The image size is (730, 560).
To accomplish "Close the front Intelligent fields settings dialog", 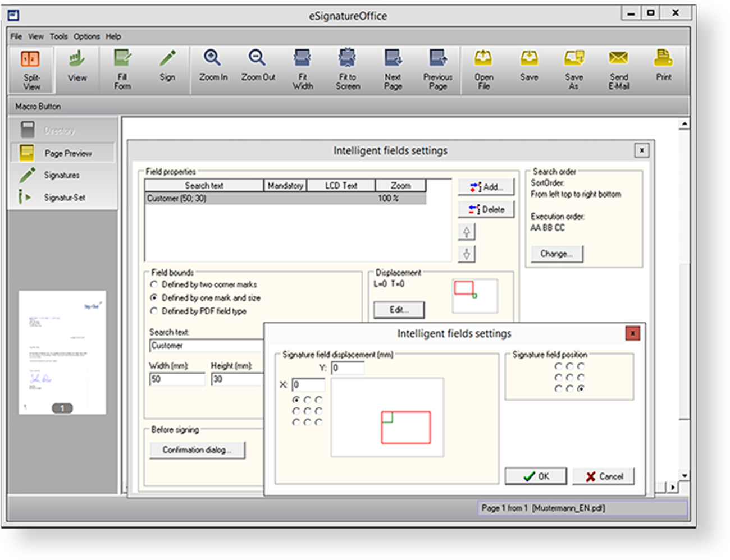I will (633, 333).
